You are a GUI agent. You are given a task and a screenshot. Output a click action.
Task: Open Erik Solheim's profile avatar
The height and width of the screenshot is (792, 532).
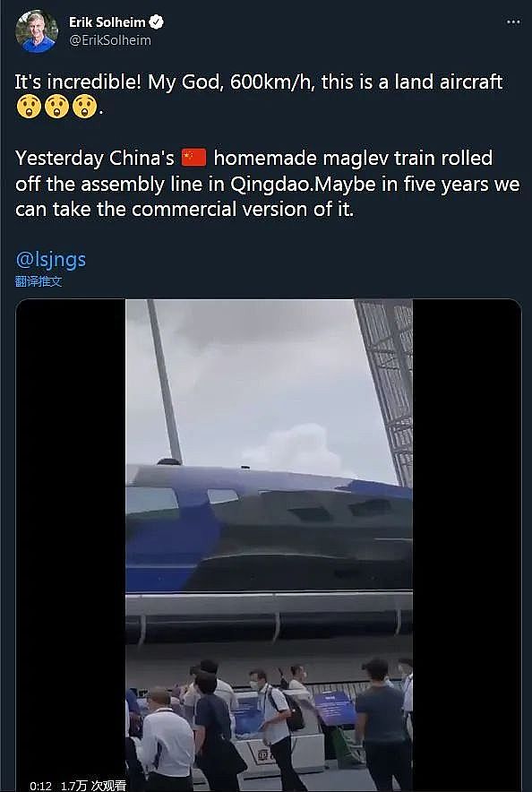[x=37, y=31]
